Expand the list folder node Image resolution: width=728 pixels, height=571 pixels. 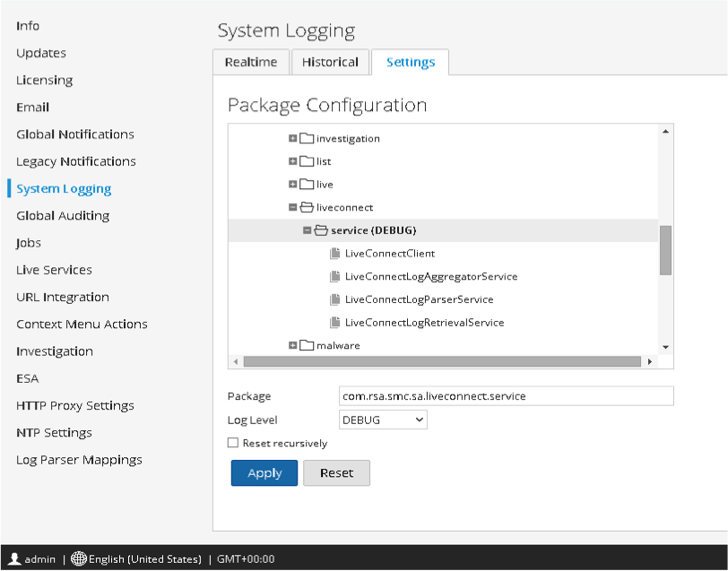[x=293, y=162]
